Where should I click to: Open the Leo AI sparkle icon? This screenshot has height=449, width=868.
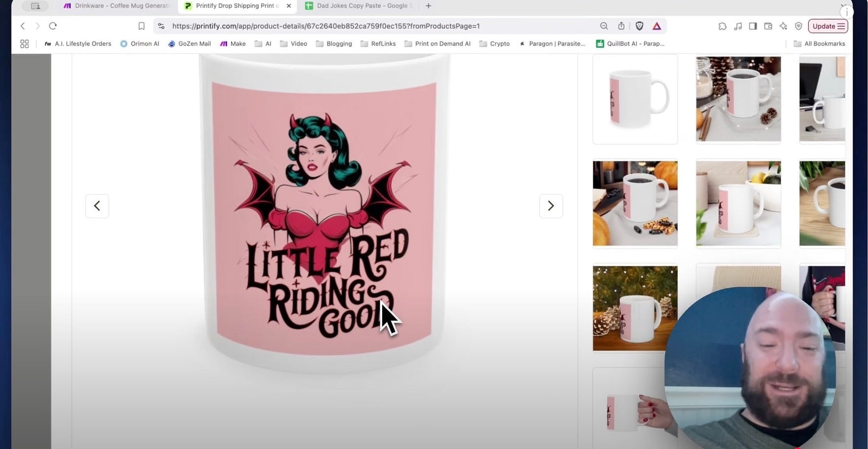pos(784,26)
